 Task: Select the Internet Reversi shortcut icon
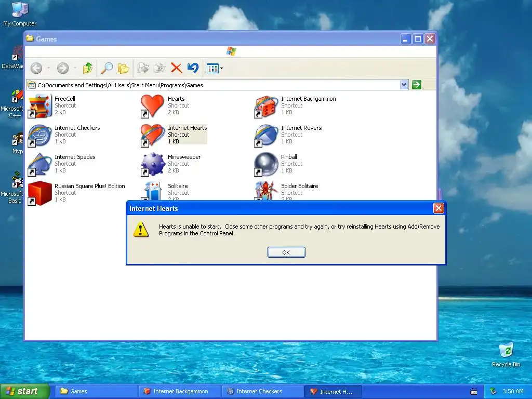click(266, 135)
